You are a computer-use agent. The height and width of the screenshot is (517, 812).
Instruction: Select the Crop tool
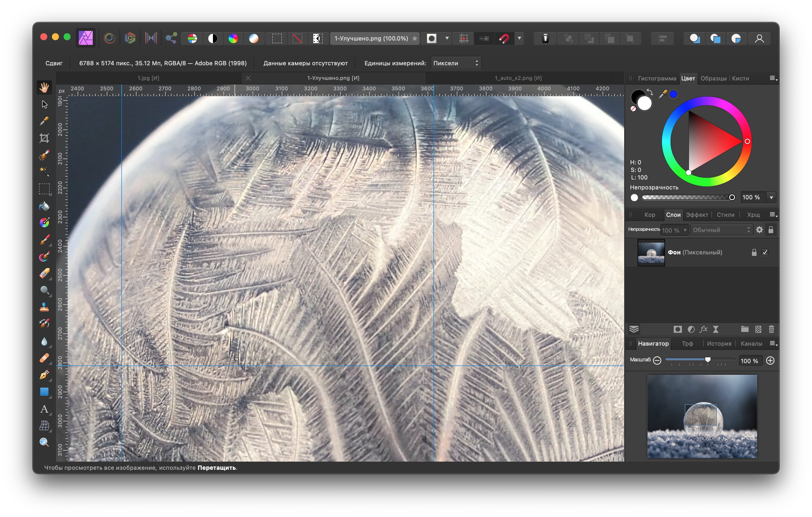pos(44,138)
